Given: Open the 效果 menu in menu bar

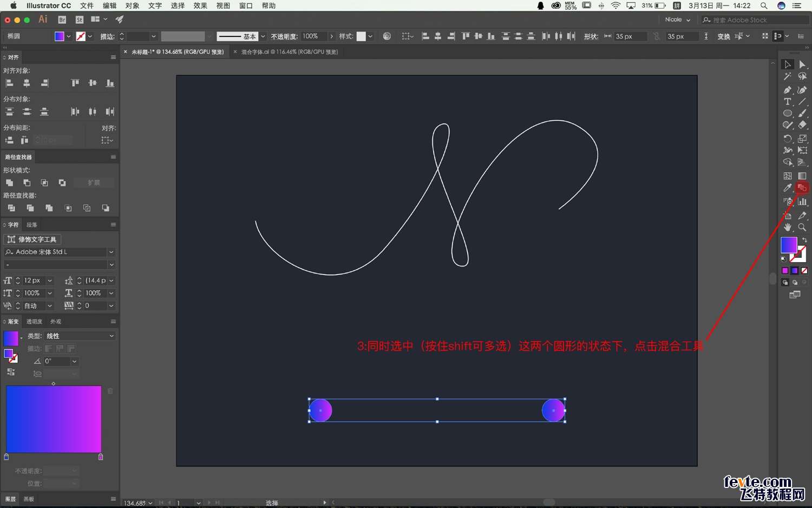Looking at the screenshot, I should tap(200, 5).
